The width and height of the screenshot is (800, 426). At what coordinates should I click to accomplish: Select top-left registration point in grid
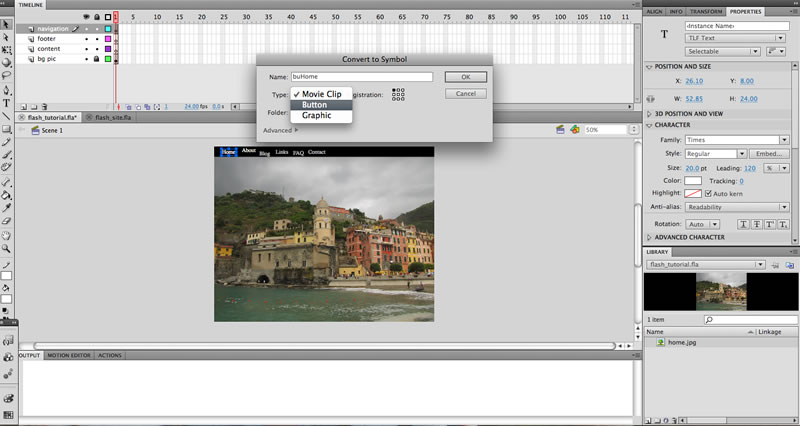click(394, 90)
